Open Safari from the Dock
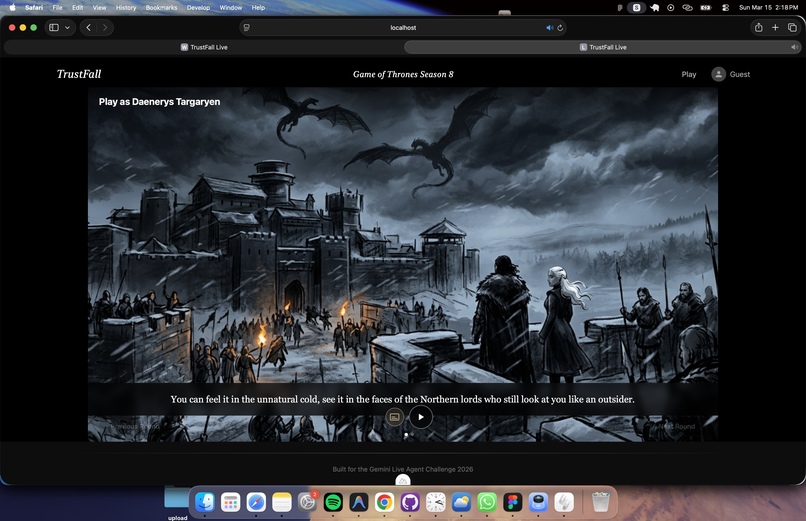The height and width of the screenshot is (521, 806). click(x=256, y=502)
